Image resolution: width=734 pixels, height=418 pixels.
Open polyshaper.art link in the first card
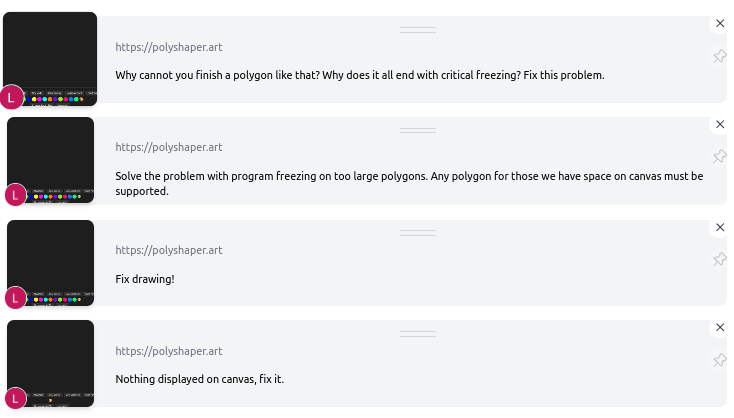(169, 47)
